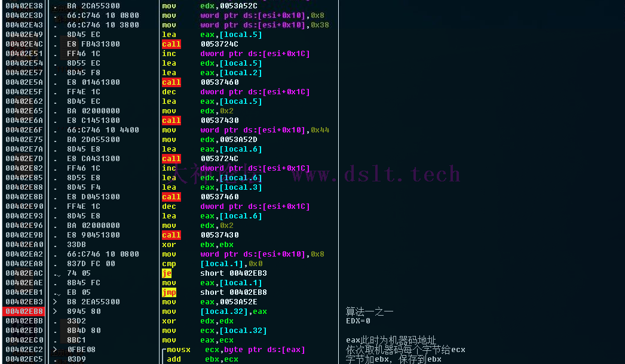Select the "mov ecx,[local.32]" instruction
The height and width of the screenshot is (364, 625).
pyautogui.click(x=214, y=331)
